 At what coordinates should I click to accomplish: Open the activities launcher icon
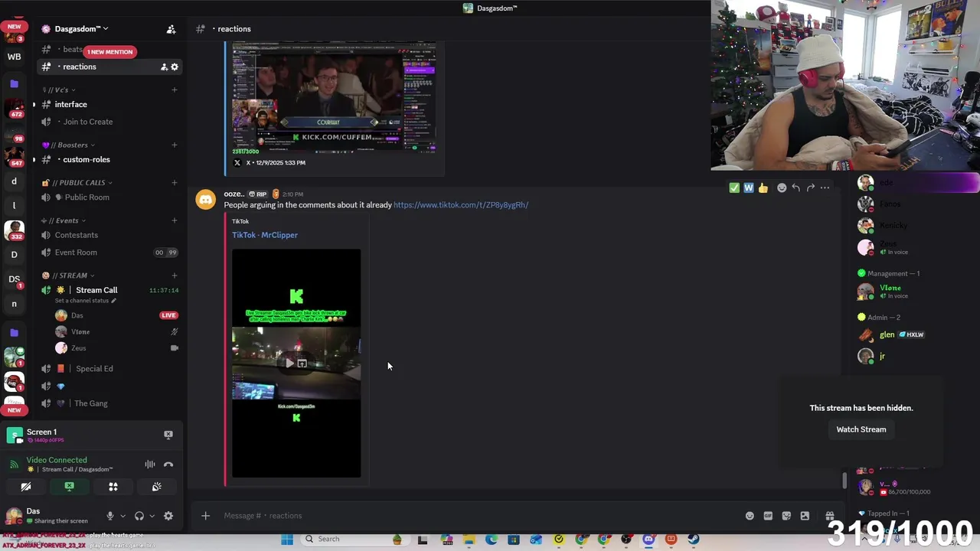point(113,487)
